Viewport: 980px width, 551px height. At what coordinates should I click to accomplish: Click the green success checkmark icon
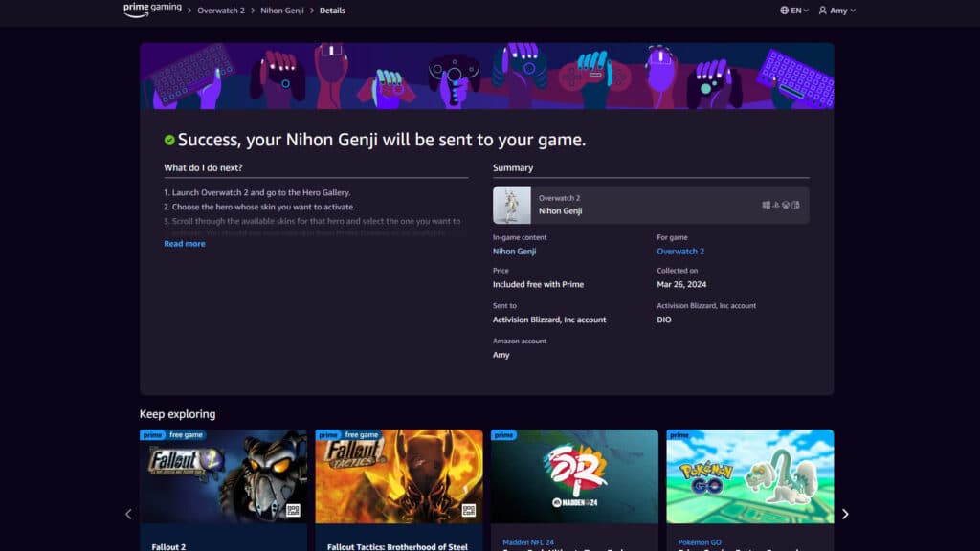[x=169, y=139]
